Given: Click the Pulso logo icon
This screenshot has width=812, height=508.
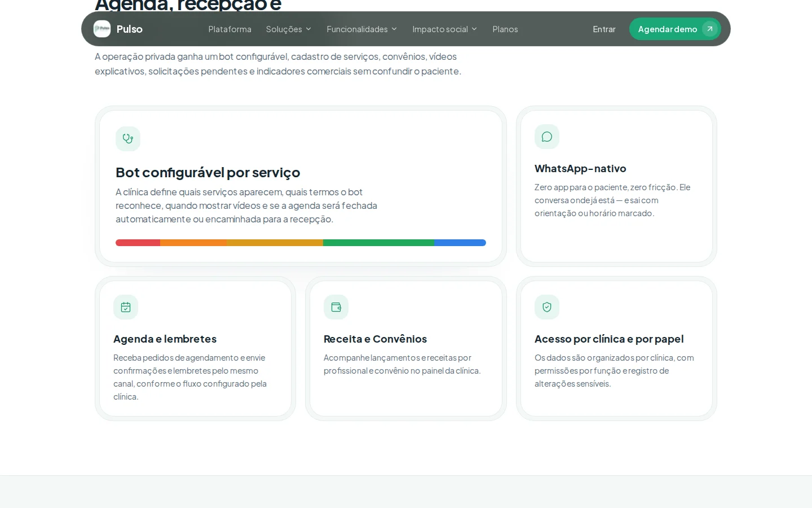Looking at the screenshot, I should coord(102,29).
